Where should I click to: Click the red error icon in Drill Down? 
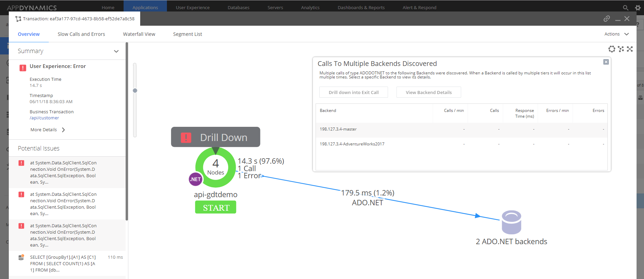point(186,138)
